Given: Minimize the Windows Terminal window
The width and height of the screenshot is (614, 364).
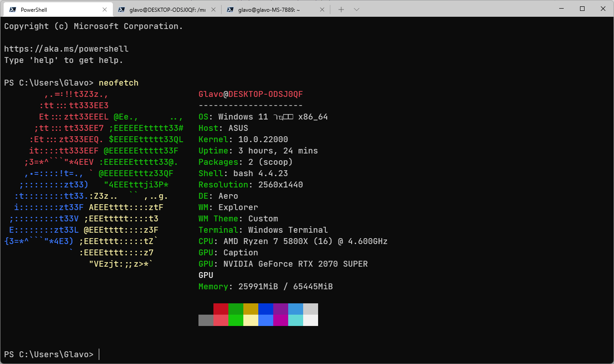Looking at the screenshot, I should point(562,9).
